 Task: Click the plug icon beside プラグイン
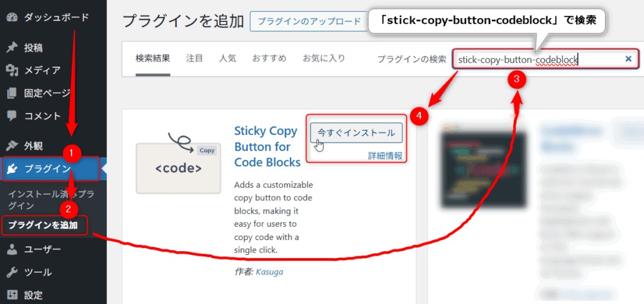coord(12,168)
